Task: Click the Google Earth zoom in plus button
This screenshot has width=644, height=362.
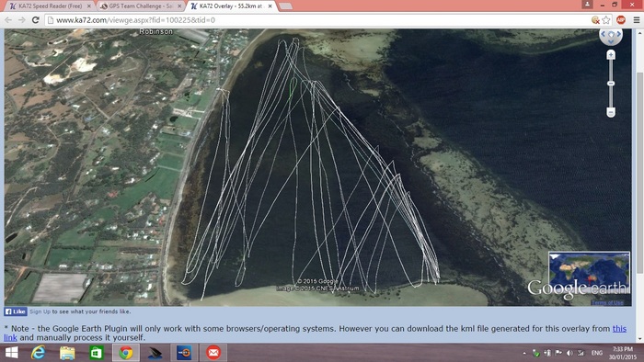Action: coord(611,55)
